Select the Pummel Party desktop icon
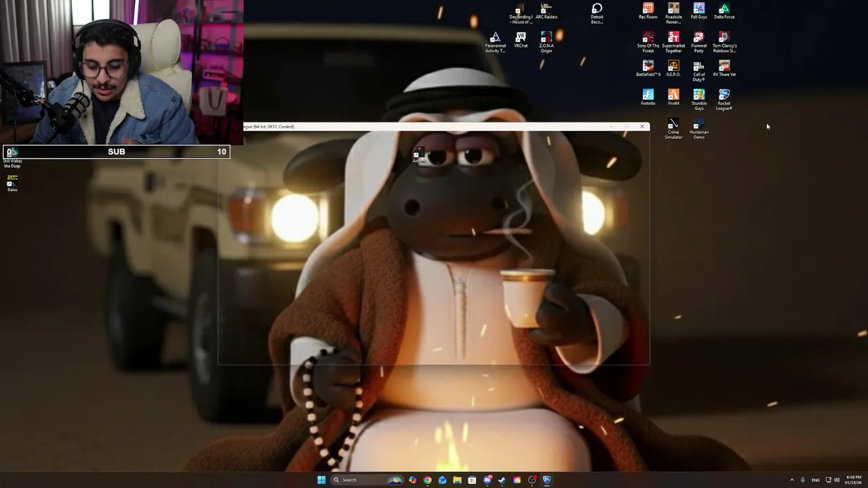868x488 pixels. click(698, 42)
